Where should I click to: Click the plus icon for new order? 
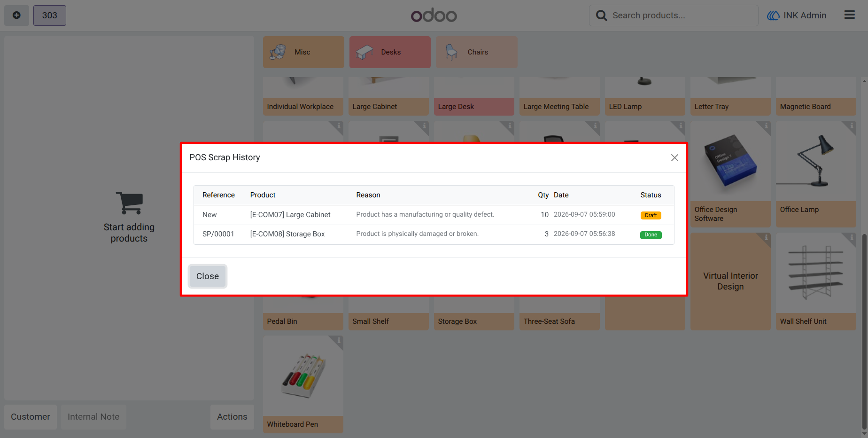(x=16, y=16)
